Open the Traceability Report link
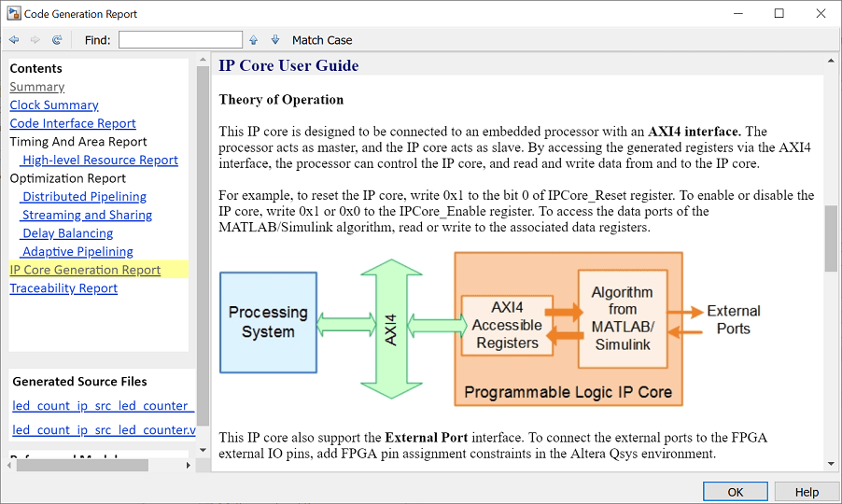 (x=63, y=288)
